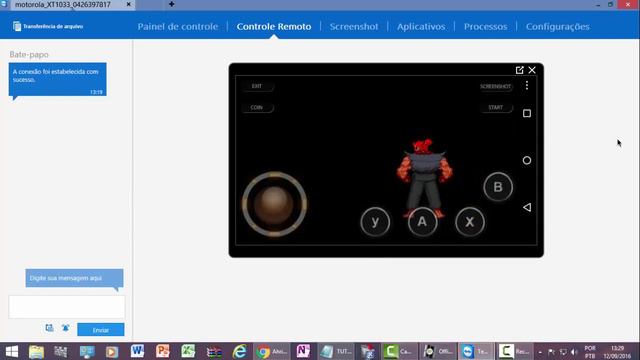640x360 pixels.
Task: Add a new connection tab
Action: pos(171,4)
